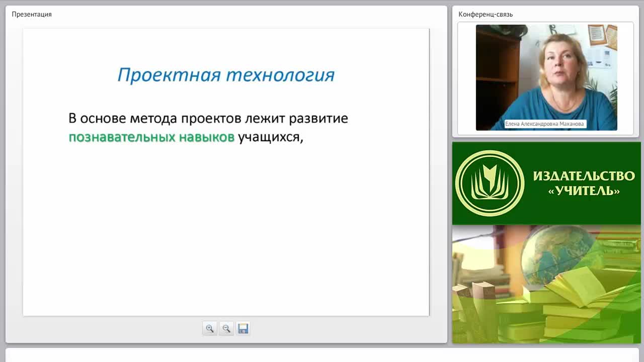Click the name label Елена Александровна Маханова

point(545,124)
